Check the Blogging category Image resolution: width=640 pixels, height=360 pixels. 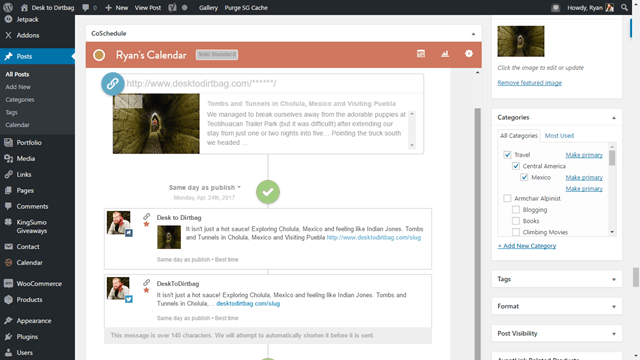pos(516,210)
